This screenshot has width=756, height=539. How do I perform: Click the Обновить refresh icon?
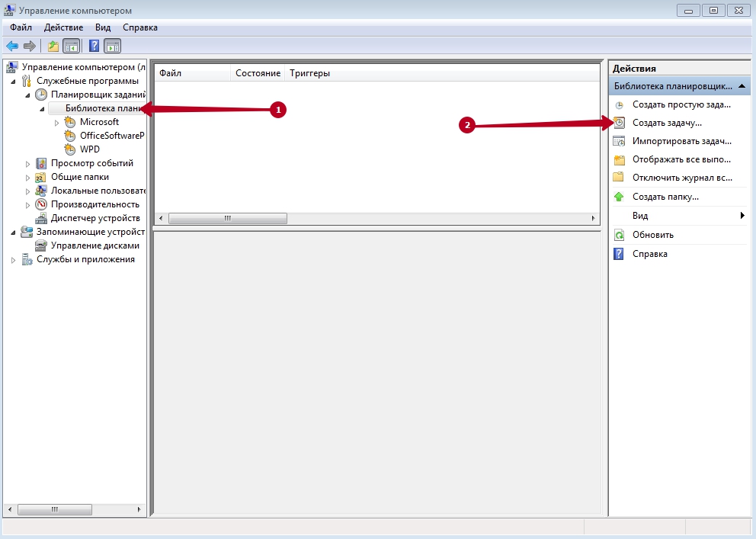(619, 235)
